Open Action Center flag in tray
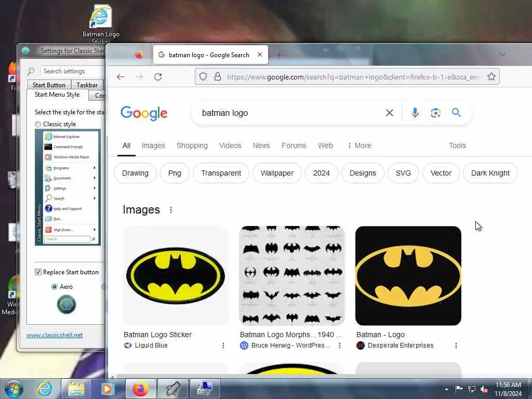 pyautogui.click(x=459, y=389)
